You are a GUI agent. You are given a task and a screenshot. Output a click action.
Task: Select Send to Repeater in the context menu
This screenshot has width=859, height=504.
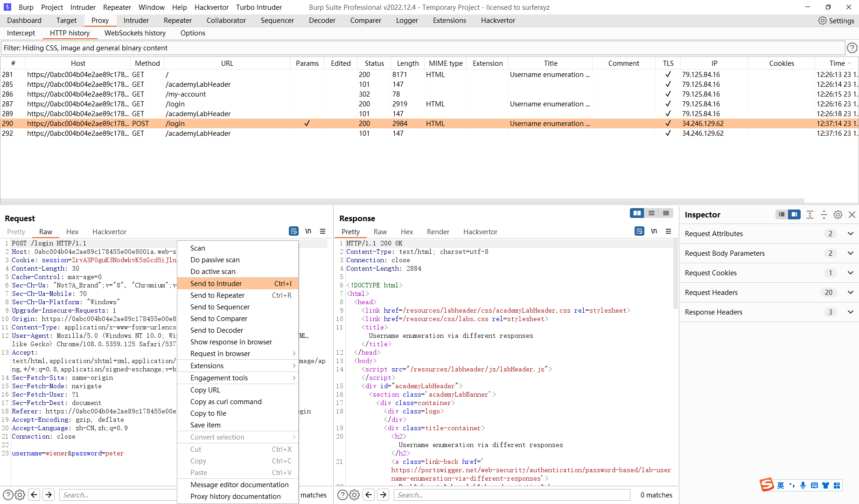[217, 295]
